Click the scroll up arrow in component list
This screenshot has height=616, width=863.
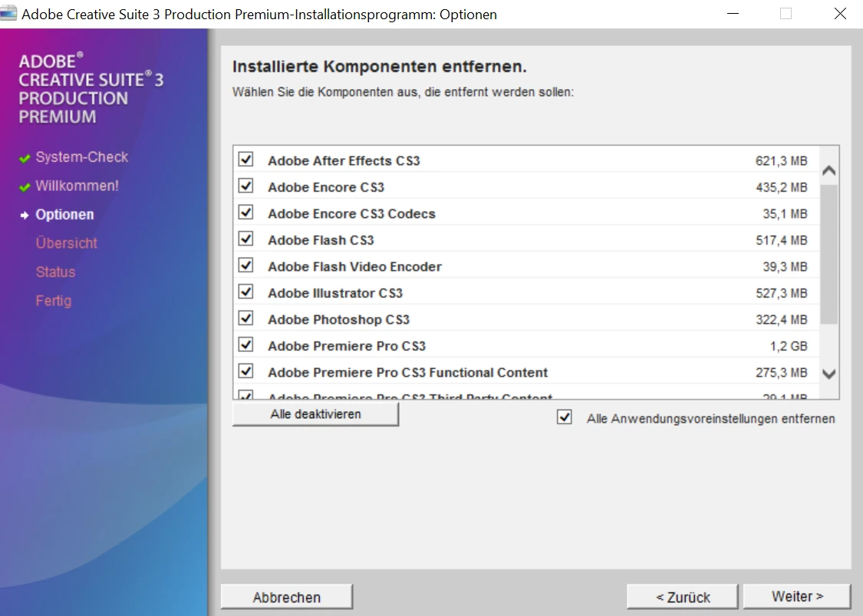click(829, 170)
